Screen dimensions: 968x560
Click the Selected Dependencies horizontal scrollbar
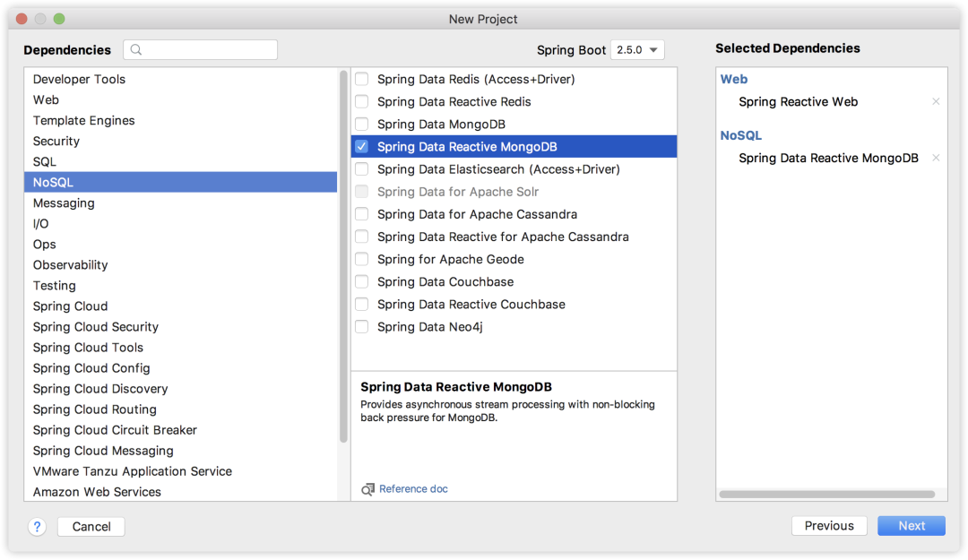[826, 494]
